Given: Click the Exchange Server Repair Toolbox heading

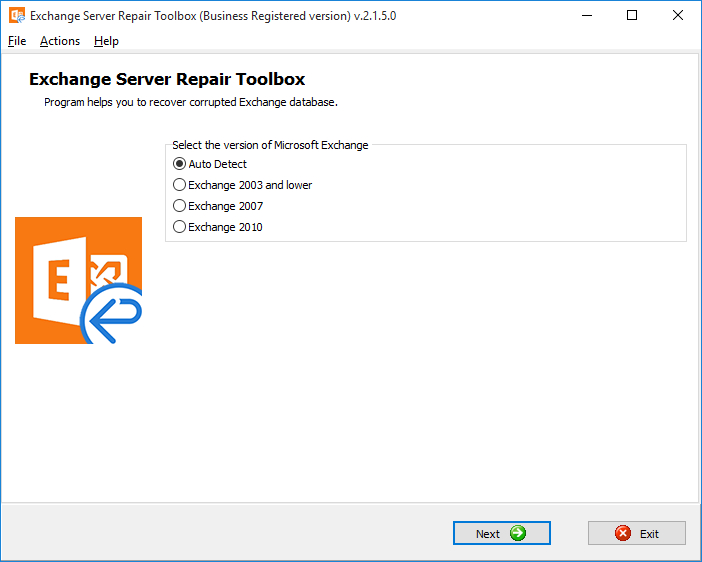Looking at the screenshot, I should tap(167, 79).
